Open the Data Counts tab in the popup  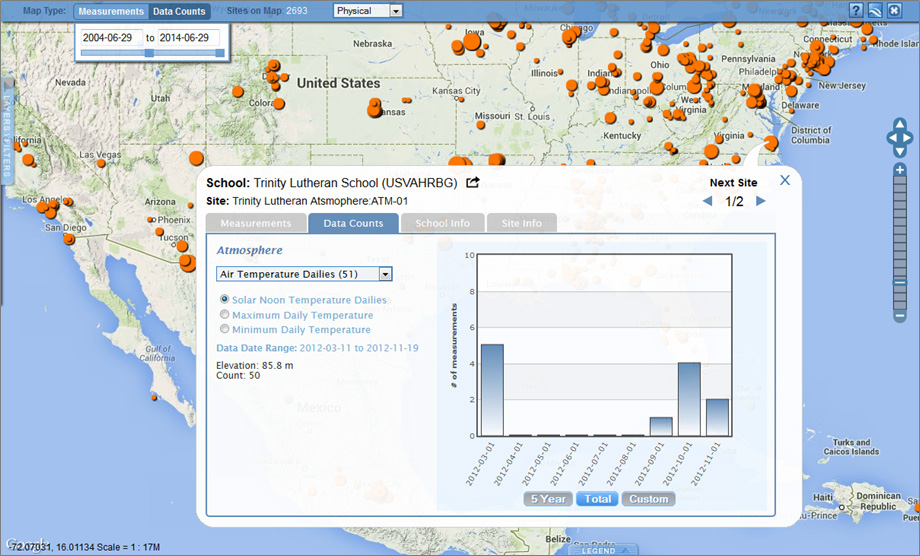click(x=353, y=223)
